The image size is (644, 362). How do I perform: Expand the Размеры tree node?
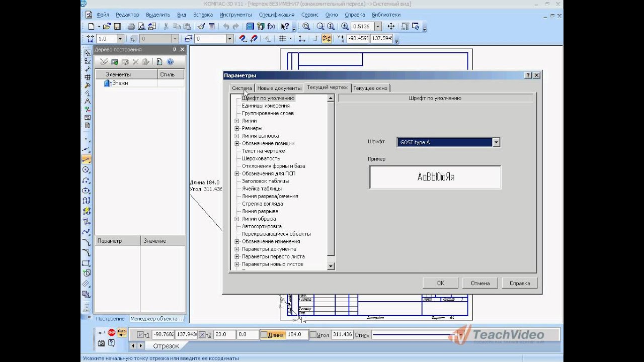tap(237, 128)
